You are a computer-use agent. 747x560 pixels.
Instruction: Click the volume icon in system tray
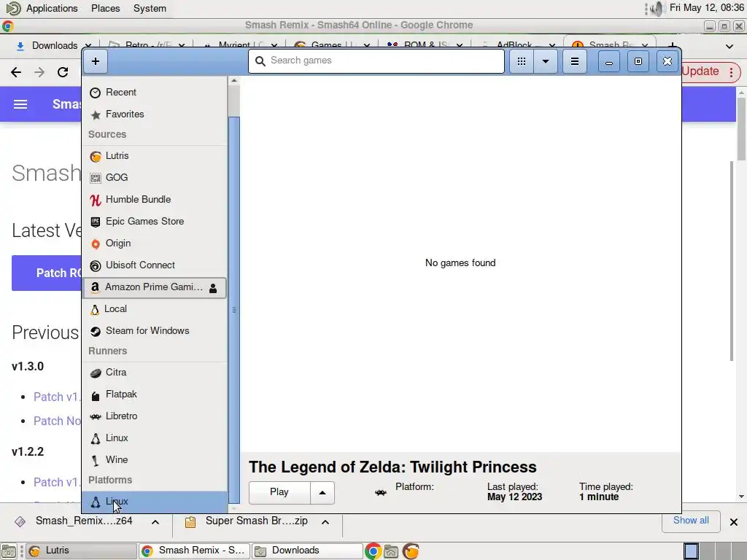click(x=657, y=9)
